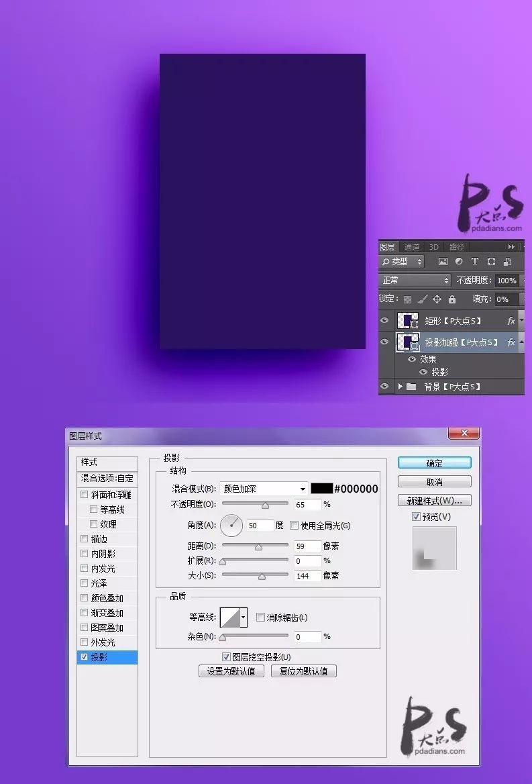532x784 pixels.
Task: Switch to the 通道 tab
Action: point(412,247)
